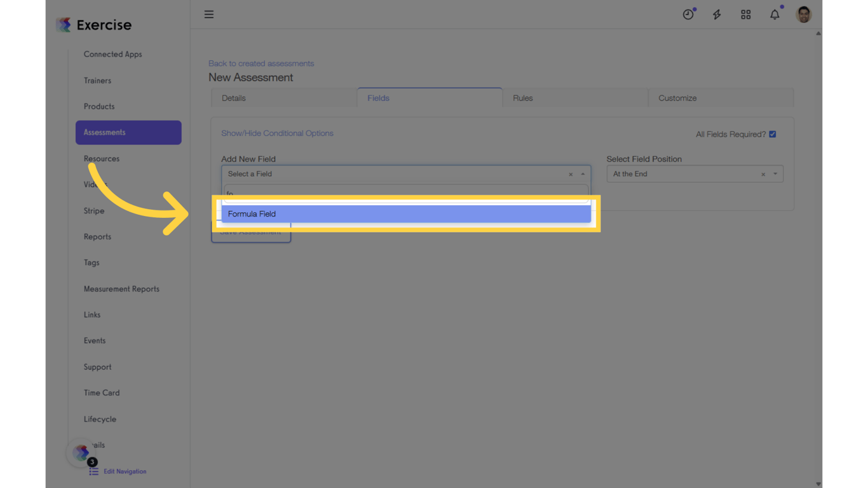Open the time tracking clock icon
Image resolution: width=868 pixels, height=488 pixels.
(x=689, y=13)
